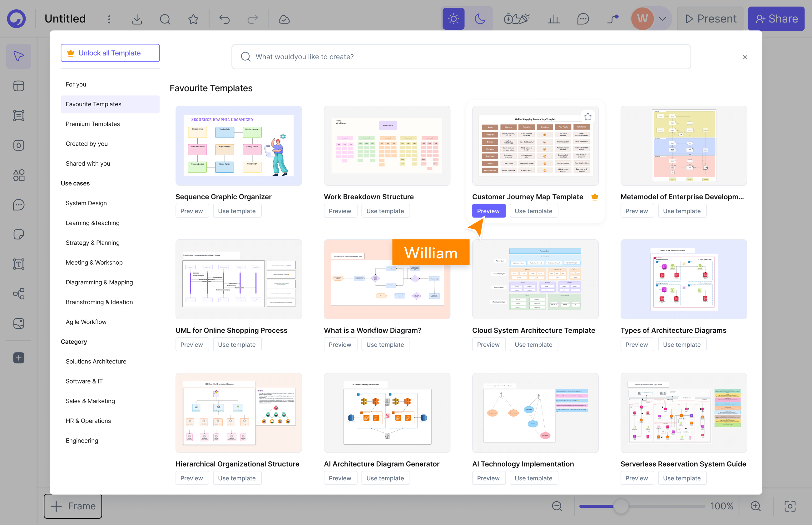Viewport: 812px width, 525px height.
Task: Select the frame tool in left sidebar
Action: [19, 116]
